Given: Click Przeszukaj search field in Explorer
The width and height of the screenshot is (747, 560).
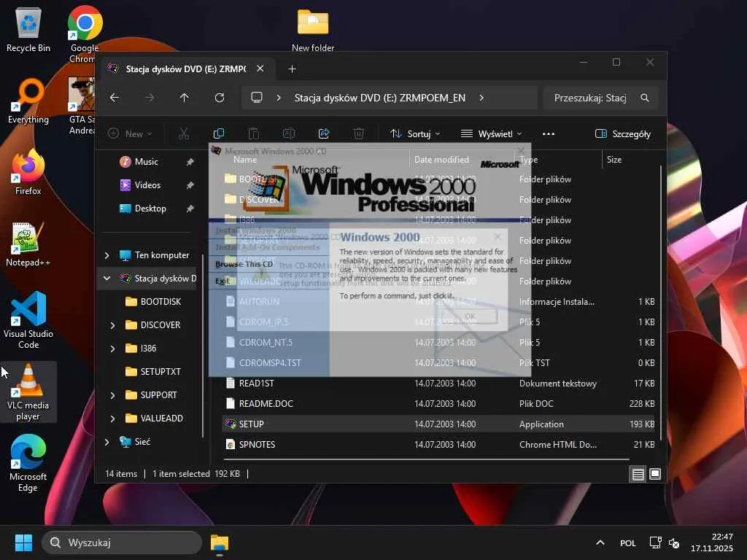Looking at the screenshot, I should (591, 98).
